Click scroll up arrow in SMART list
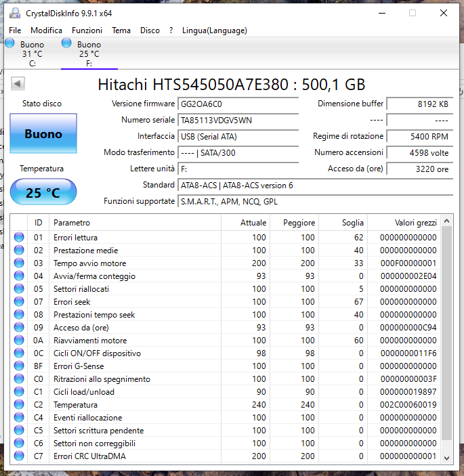Screen dimensions: 464x476 [x=446, y=221]
